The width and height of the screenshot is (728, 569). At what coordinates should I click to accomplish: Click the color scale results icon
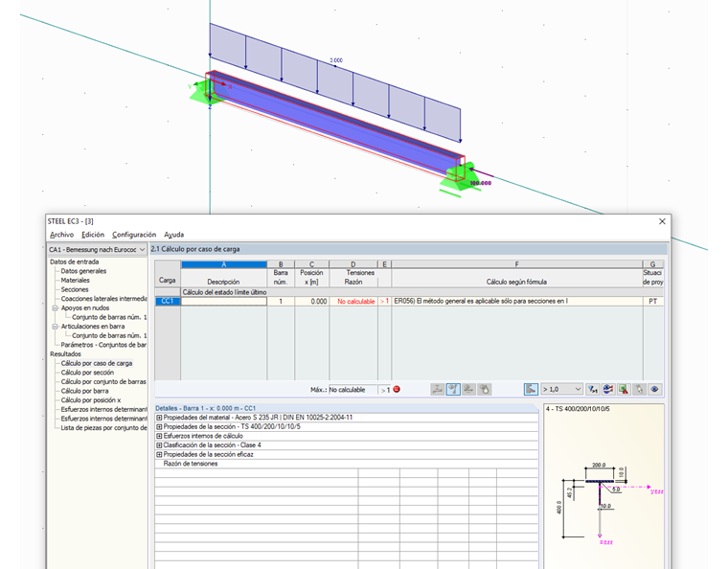(x=608, y=389)
